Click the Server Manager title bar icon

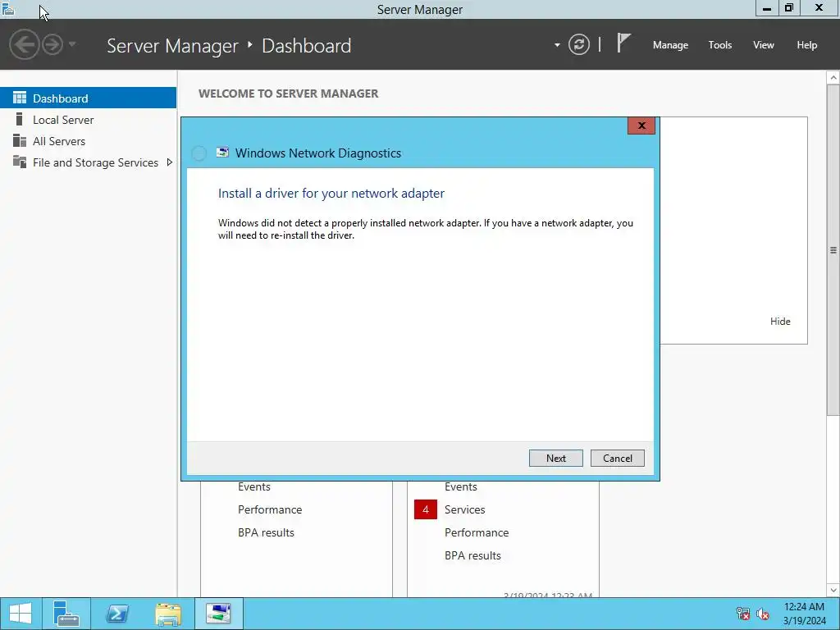pos(8,8)
